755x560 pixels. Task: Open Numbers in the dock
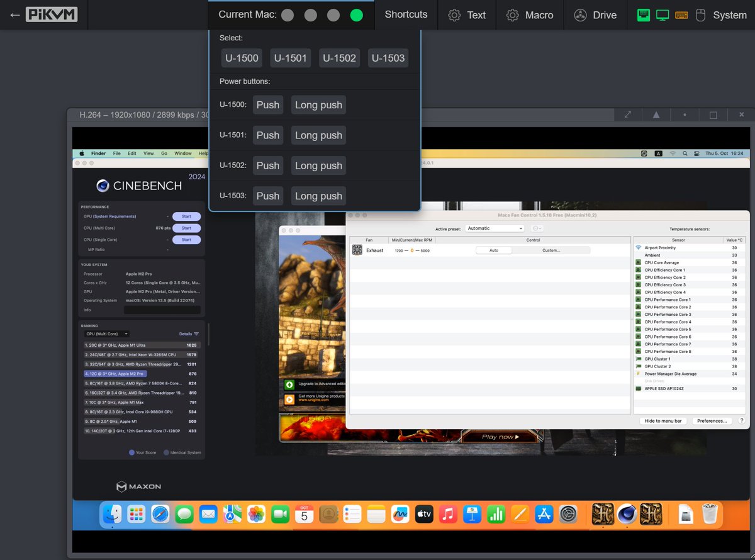[x=496, y=514]
